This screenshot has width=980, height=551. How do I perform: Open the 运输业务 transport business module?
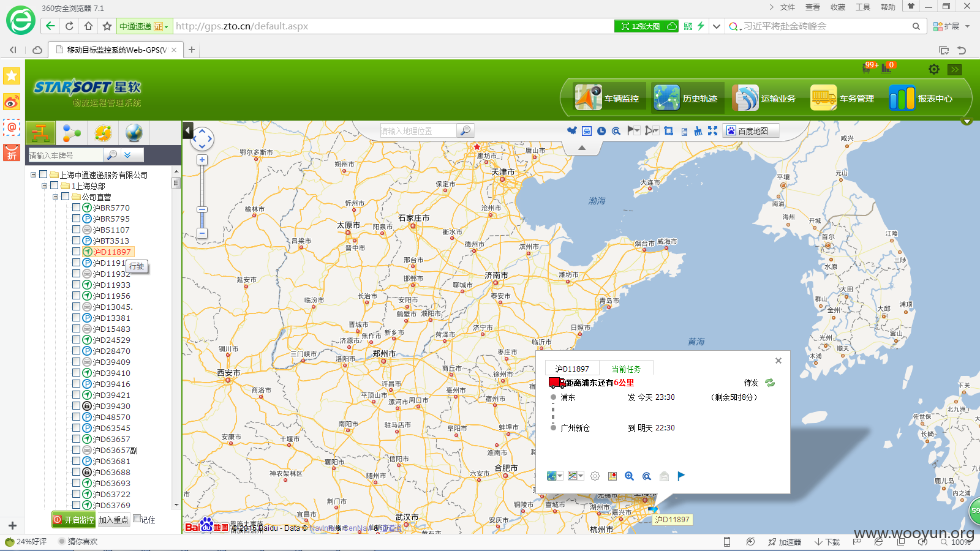point(764,98)
